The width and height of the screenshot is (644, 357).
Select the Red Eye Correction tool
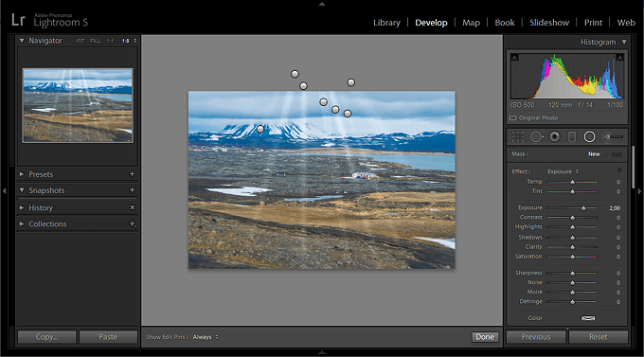(554, 136)
